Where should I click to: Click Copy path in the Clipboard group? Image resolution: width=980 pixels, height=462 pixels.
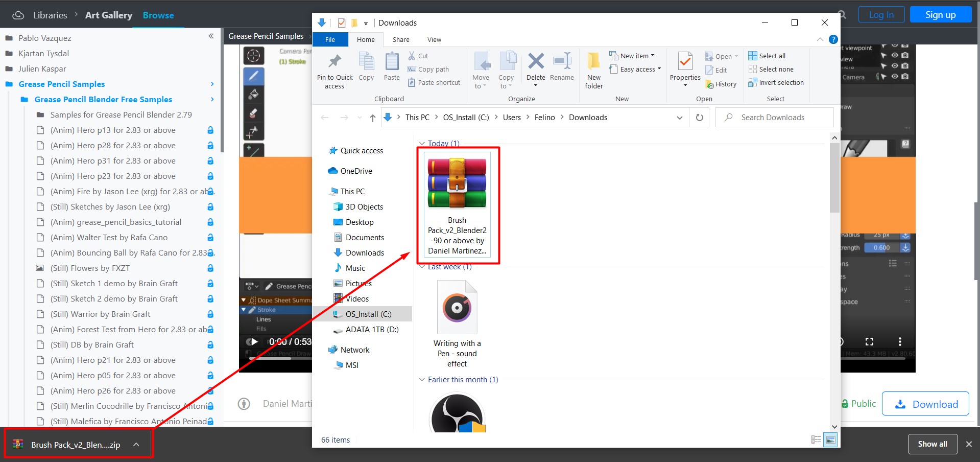[428, 69]
